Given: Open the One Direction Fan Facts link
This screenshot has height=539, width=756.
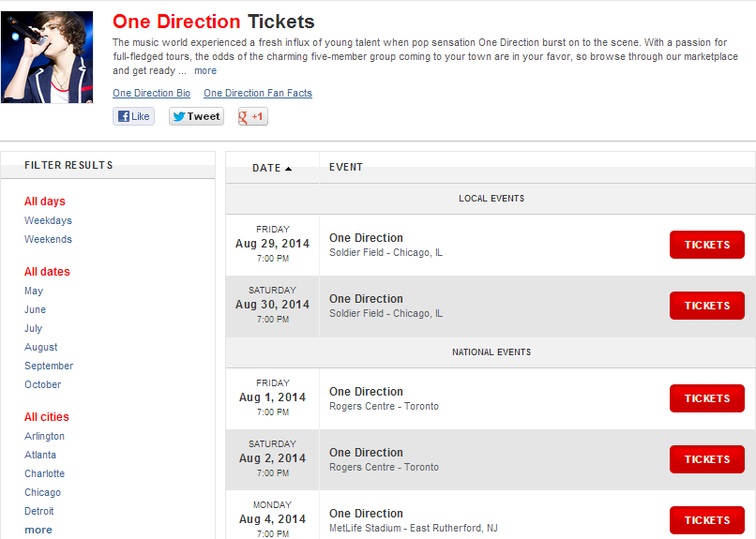Looking at the screenshot, I should point(258,94).
